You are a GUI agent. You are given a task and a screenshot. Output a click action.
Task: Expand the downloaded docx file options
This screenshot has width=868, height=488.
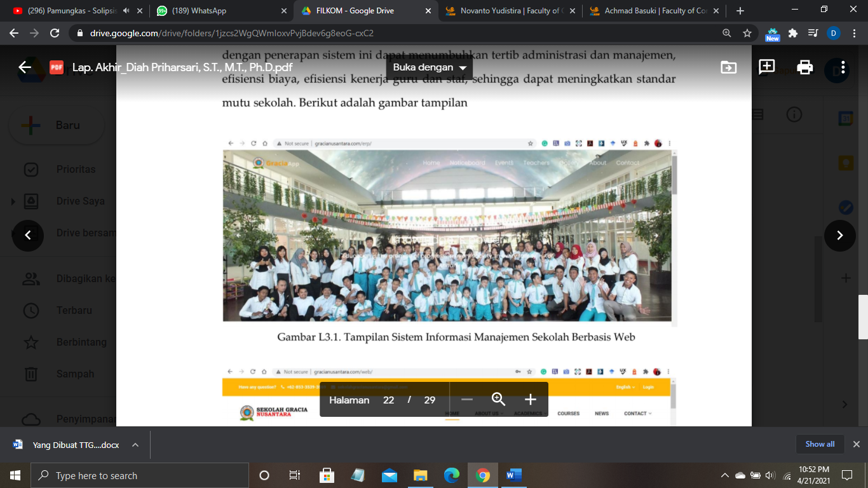click(x=135, y=445)
